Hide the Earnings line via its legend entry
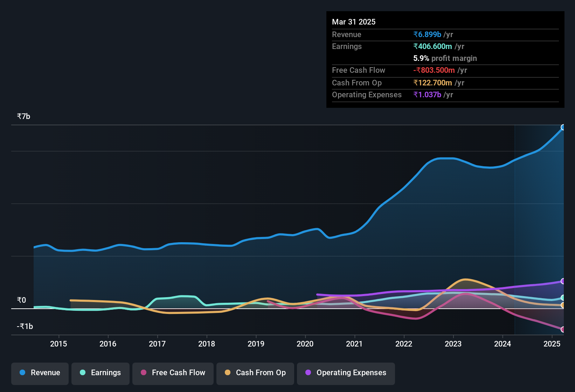Image resolution: width=575 pixels, height=392 pixels. pos(100,373)
